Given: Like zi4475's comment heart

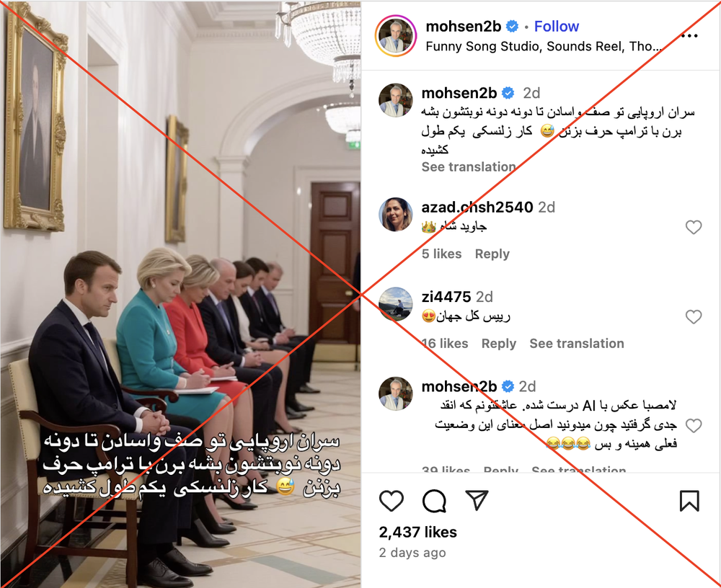Looking at the screenshot, I should [694, 317].
